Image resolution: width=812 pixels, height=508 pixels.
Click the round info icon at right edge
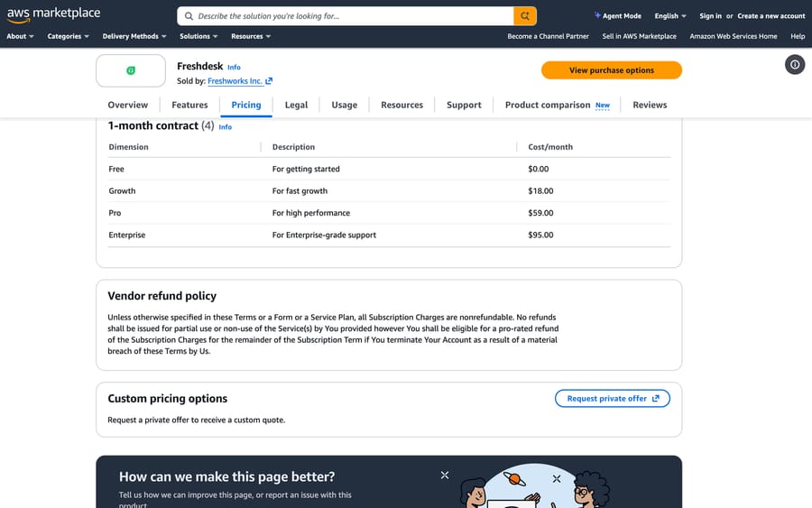coord(794,65)
